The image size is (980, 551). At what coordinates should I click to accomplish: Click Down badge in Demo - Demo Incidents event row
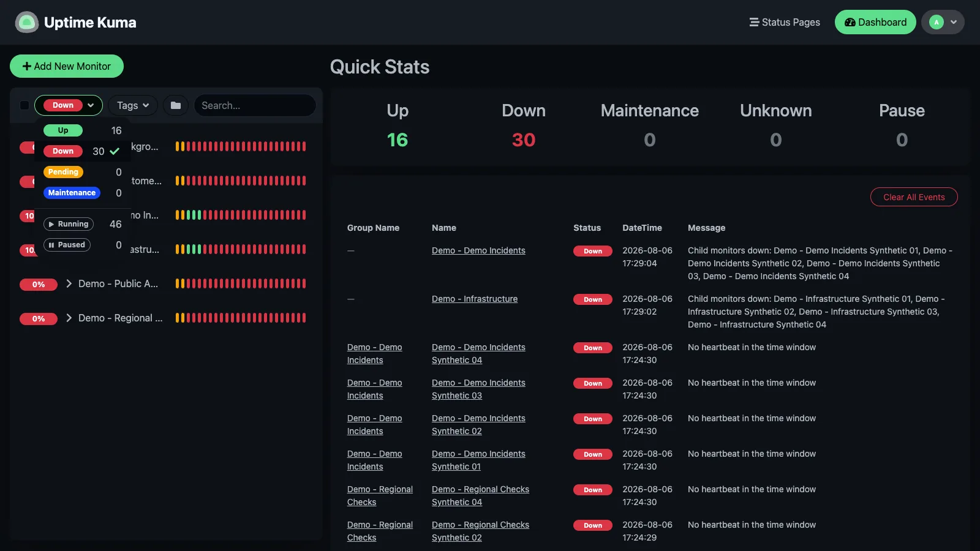pos(593,251)
